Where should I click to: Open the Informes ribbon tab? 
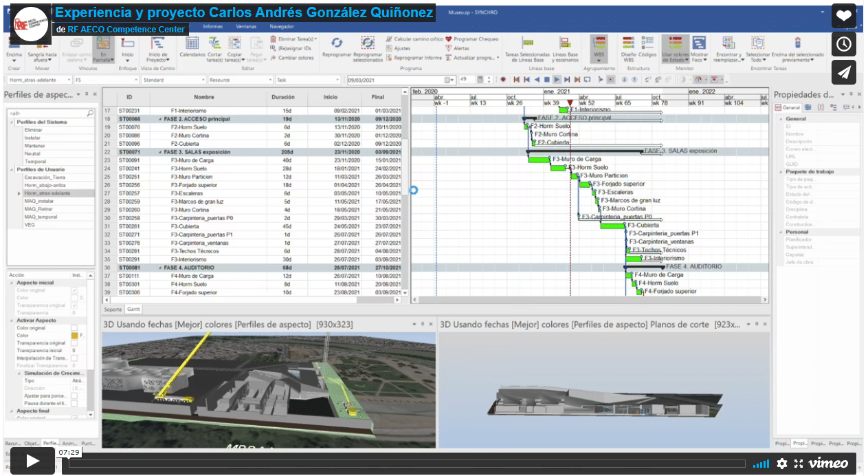pos(213,26)
